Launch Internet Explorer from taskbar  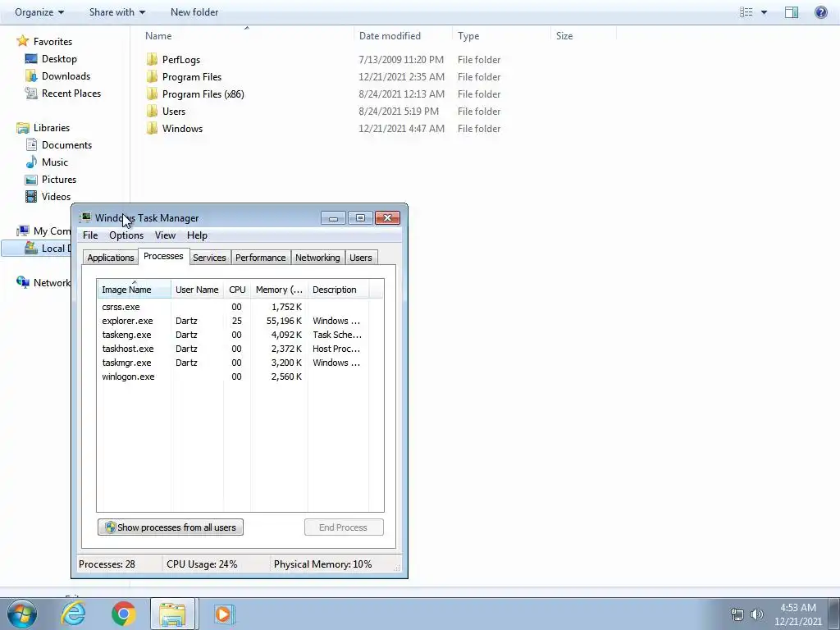[x=73, y=614]
